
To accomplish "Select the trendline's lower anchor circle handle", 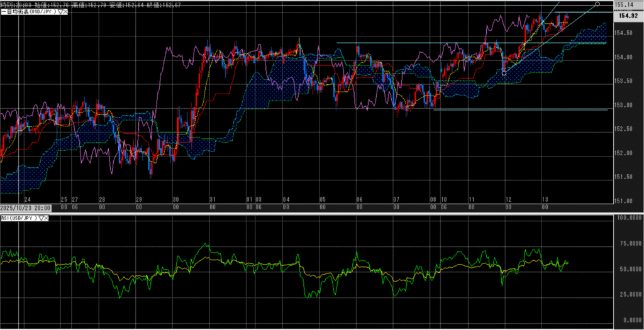I will pyautogui.click(x=504, y=73).
